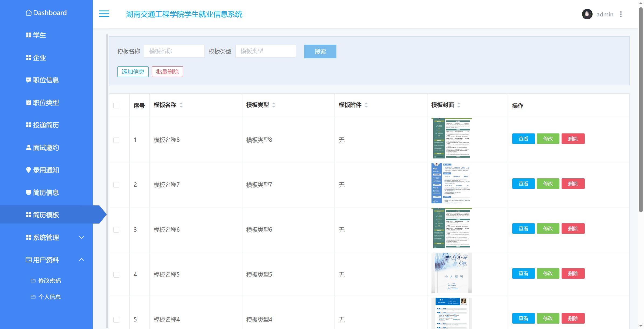The height and width of the screenshot is (329, 644).
Task: Click the Dashboard home icon
Action: coord(29,13)
